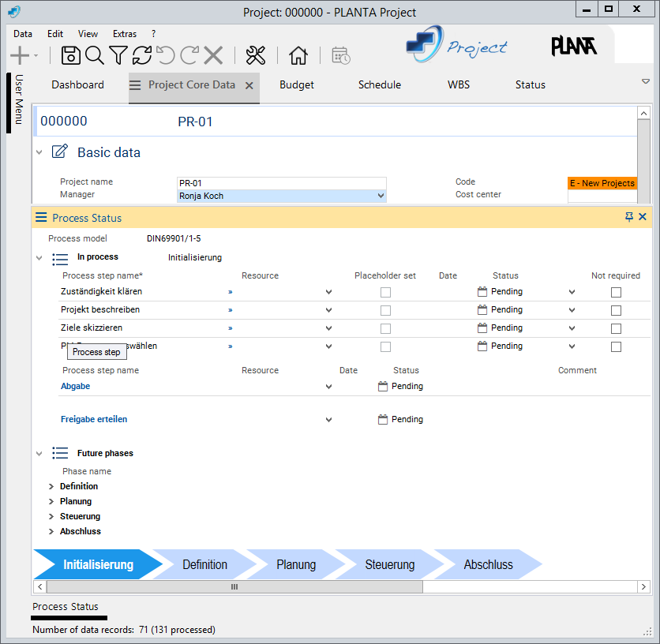Click the In process list icon
The height and width of the screenshot is (644, 660).
point(60,259)
